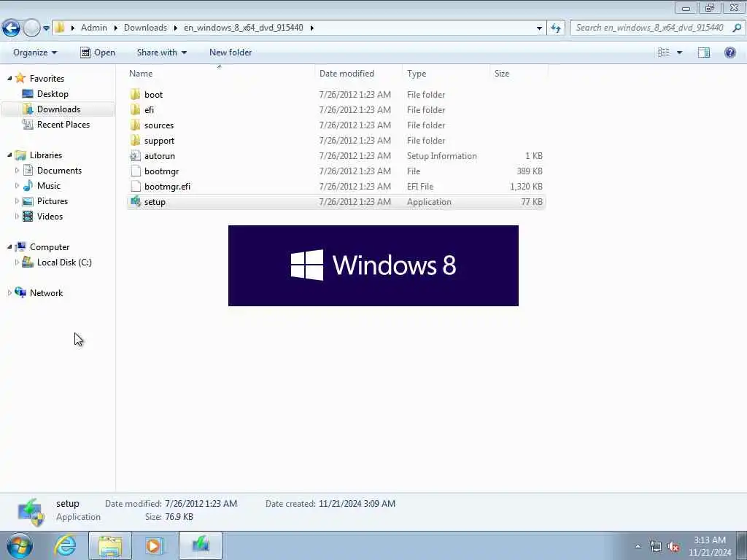Viewport: 747px width, 560px height.
Task: Select Videos library item
Action: [x=50, y=216]
